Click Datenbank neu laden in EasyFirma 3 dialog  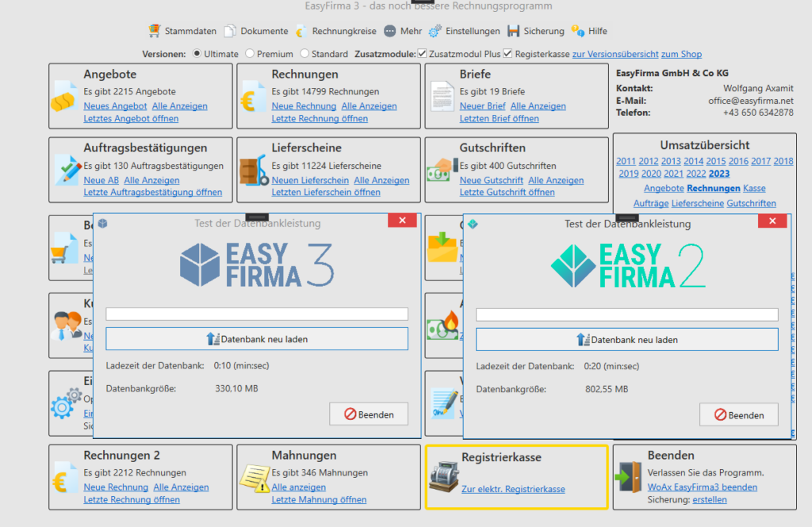coord(257,339)
